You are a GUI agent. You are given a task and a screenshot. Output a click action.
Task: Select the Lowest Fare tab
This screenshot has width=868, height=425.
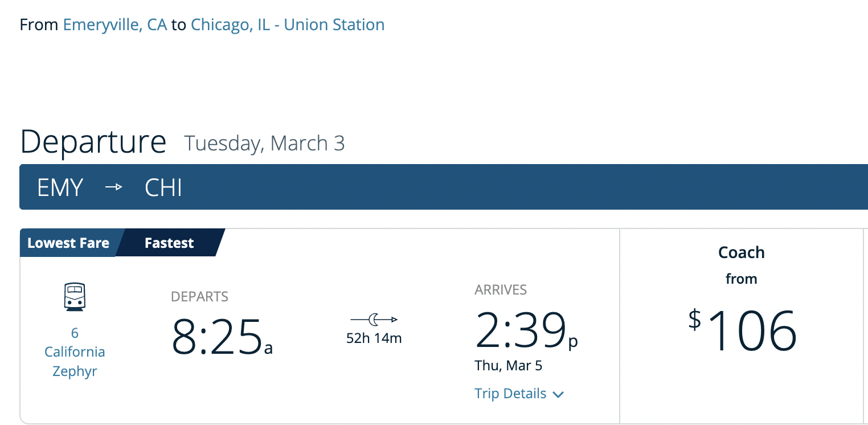[68, 243]
